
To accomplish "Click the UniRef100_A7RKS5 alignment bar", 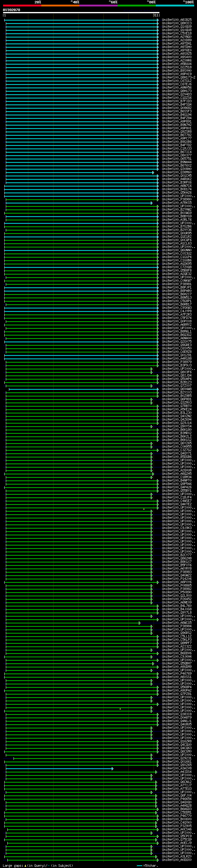I will 79,203.
